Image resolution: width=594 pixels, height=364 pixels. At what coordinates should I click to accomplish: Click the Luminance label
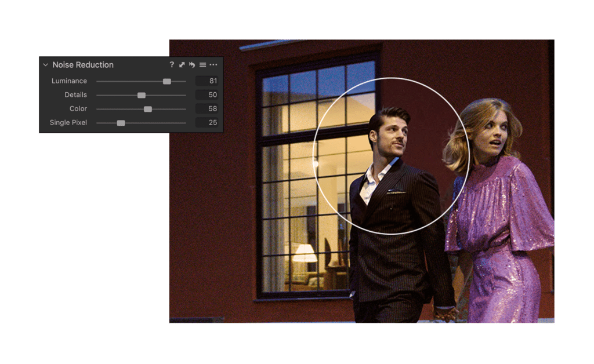point(70,81)
